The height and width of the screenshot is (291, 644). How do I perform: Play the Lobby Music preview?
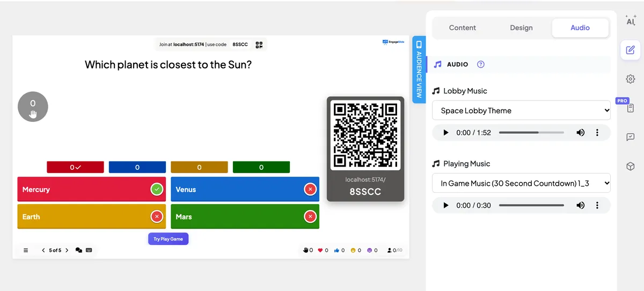445,133
